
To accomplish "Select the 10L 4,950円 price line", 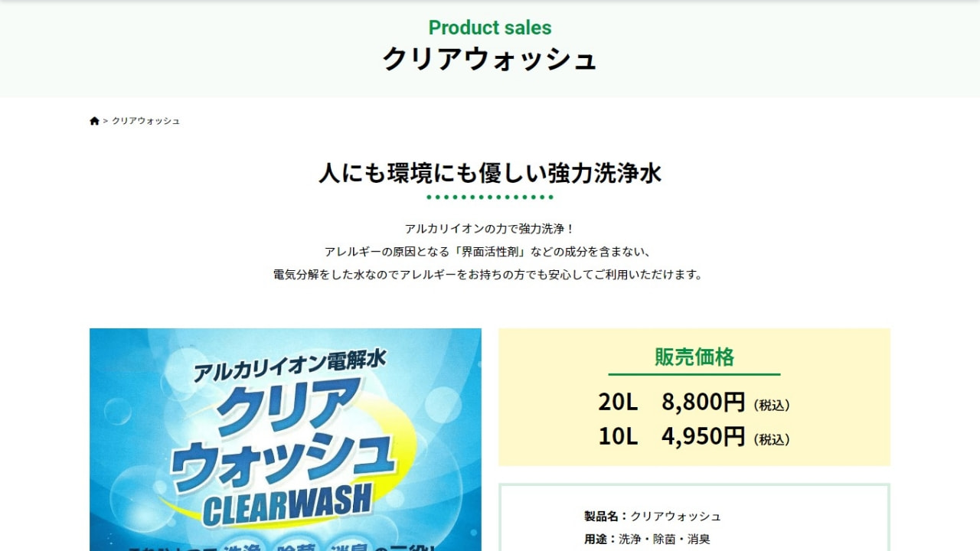I will pyautogui.click(x=694, y=437).
